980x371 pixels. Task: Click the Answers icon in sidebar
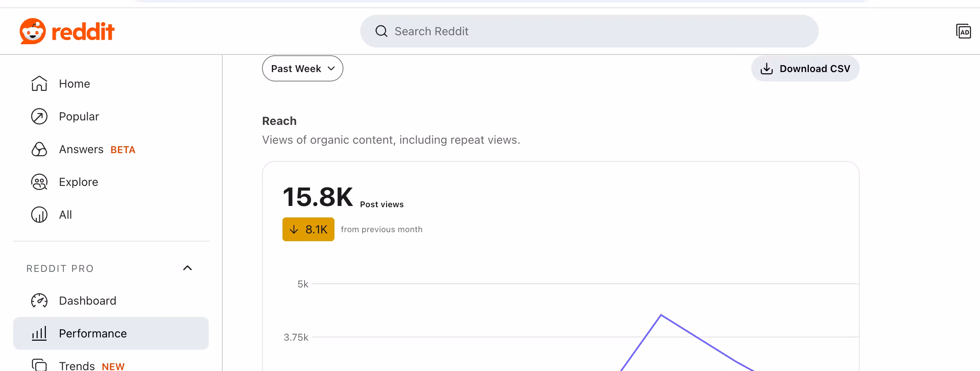(39, 149)
